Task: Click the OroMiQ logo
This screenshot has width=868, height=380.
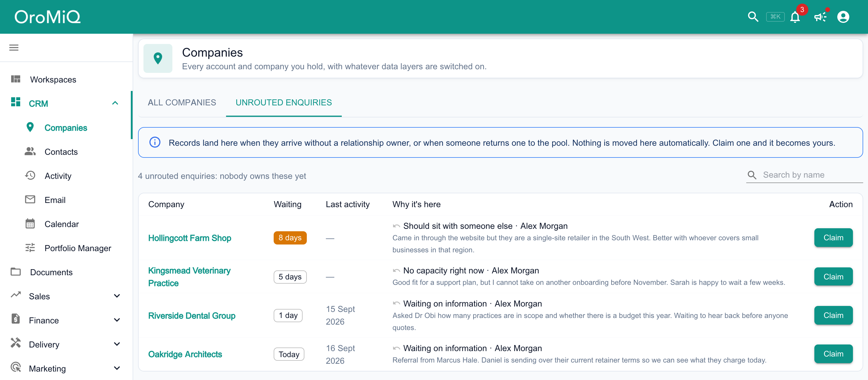Action: [x=48, y=17]
